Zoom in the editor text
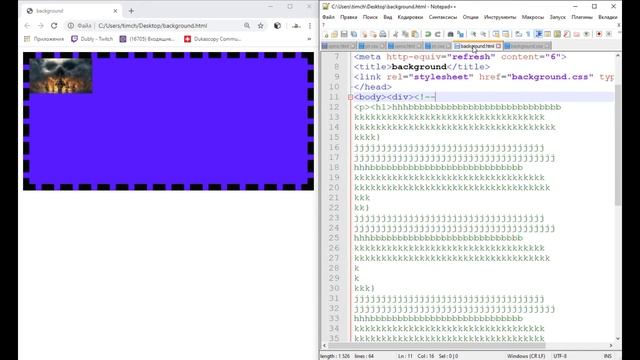Image resolution: width=640 pixels, height=360 pixels. 473,34
